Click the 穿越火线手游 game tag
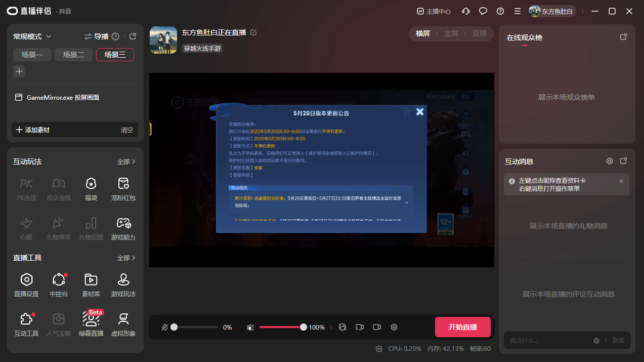 pos(202,49)
